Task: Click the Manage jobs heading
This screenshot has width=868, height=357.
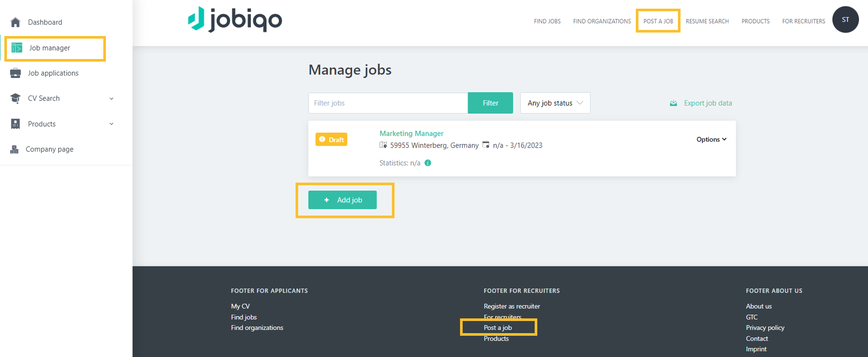Action: pyautogui.click(x=350, y=70)
